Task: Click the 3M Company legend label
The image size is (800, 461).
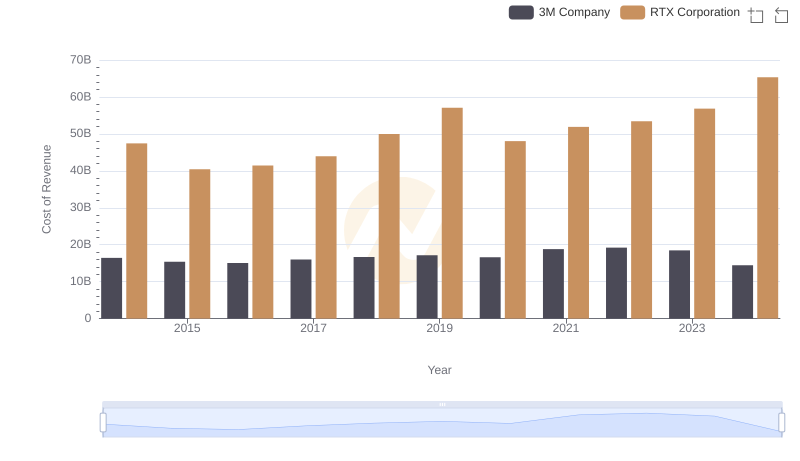Action: pos(574,12)
